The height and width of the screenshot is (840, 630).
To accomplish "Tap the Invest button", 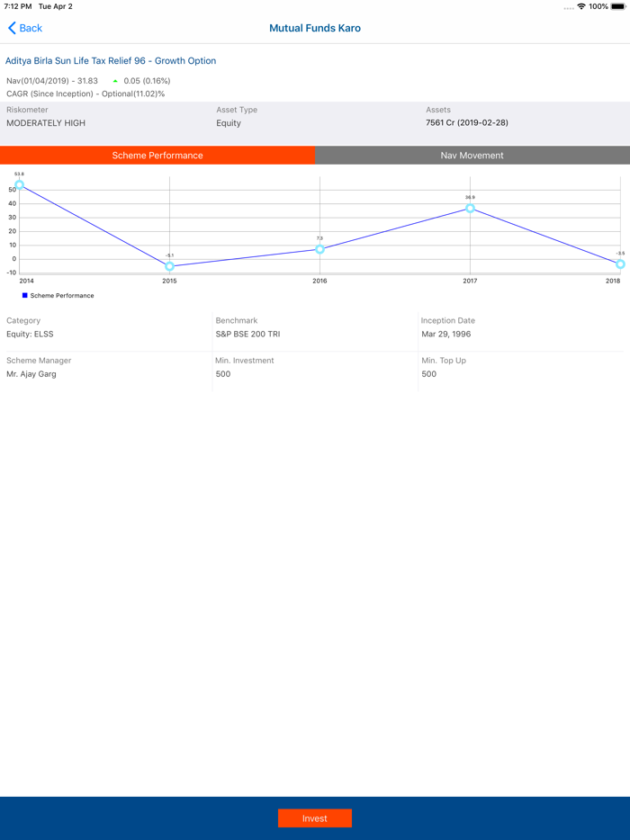I will pyautogui.click(x=315, y=818).
